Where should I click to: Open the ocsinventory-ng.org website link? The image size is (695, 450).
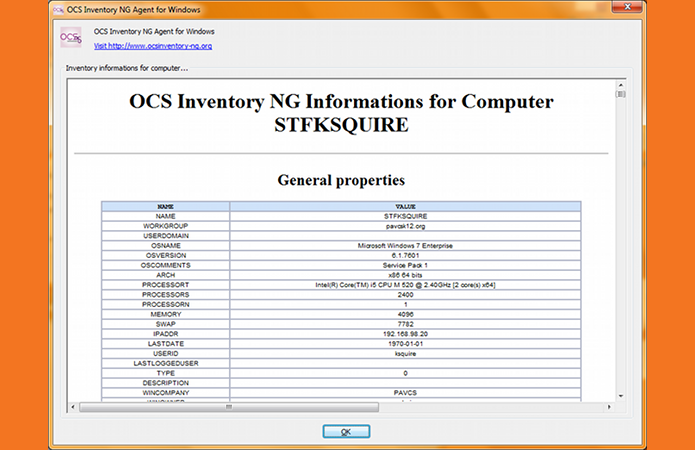pyautogui.click(x=153, y=46)
